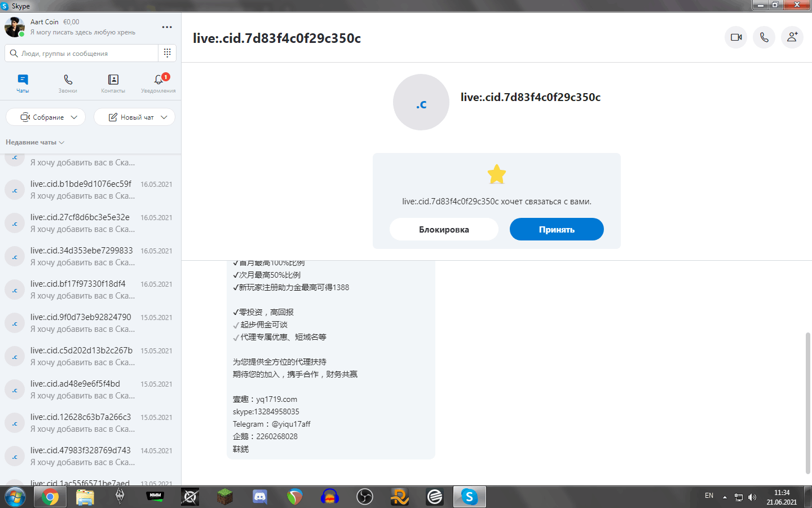812x508 pixels.
Task: Open the add participant icon
Action: (x=792, y=37)
